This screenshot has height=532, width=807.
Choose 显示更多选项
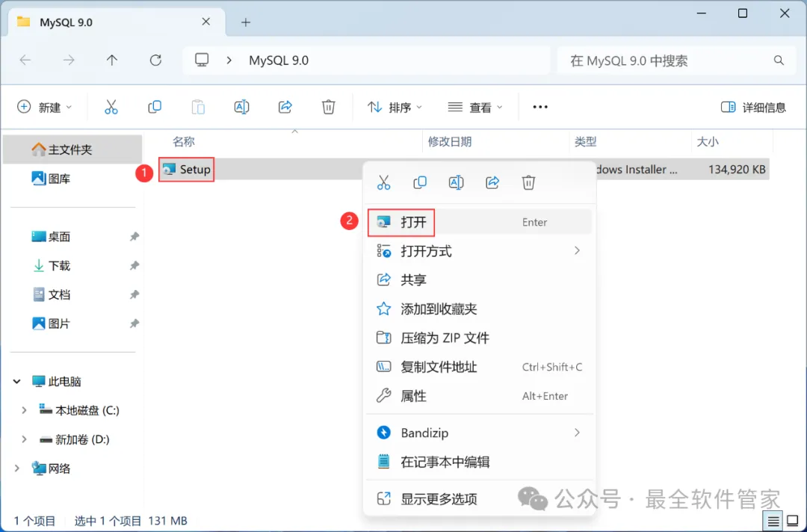(x=480, y=498)
